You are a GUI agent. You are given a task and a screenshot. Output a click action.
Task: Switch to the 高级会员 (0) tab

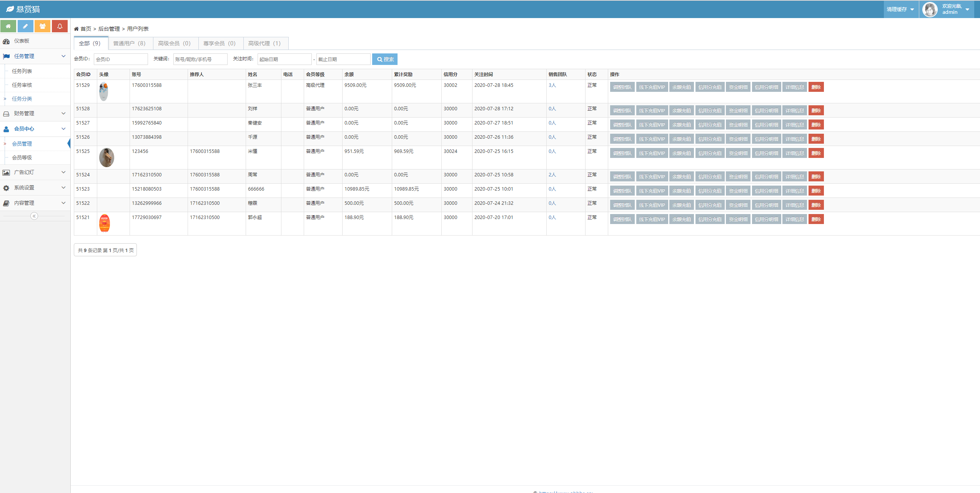click(175, 43)
